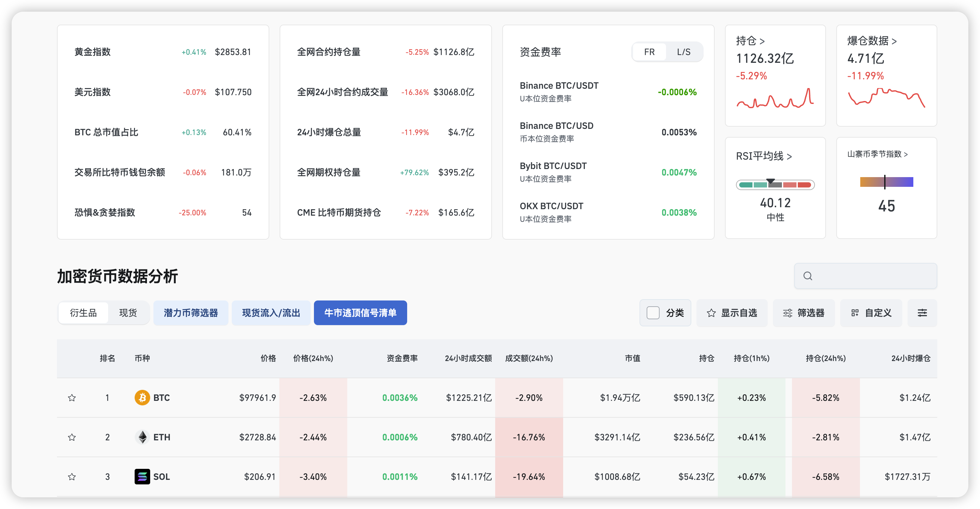Expand the 爆仓数据 liquidation card

(x=872, y=41)
